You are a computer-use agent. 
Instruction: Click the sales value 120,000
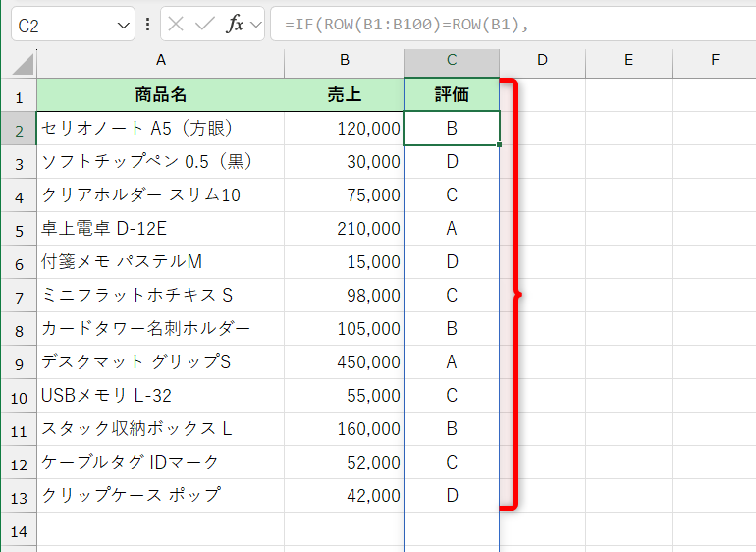click(345, 129)
